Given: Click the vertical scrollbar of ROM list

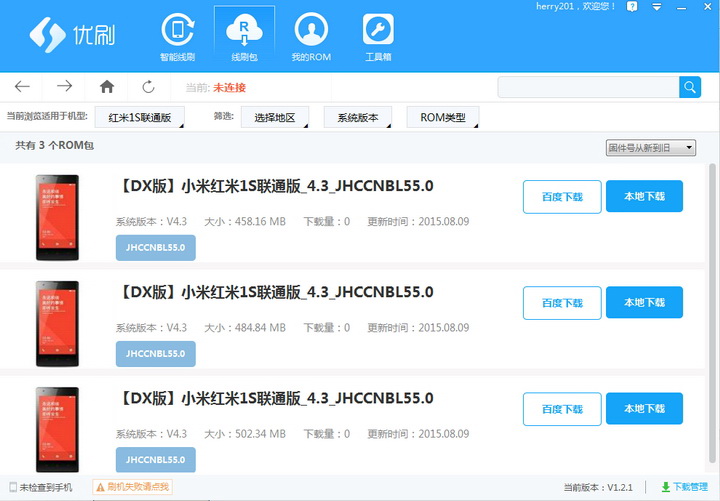Looking at the screenshot, I should pos(712,313).
